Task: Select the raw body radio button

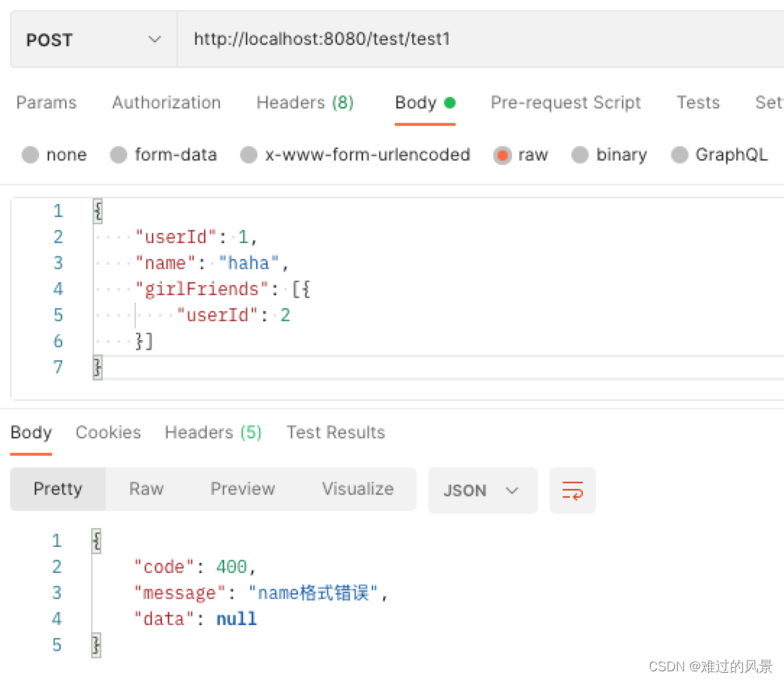Action: pyautogui.click(x=502, y=155)
